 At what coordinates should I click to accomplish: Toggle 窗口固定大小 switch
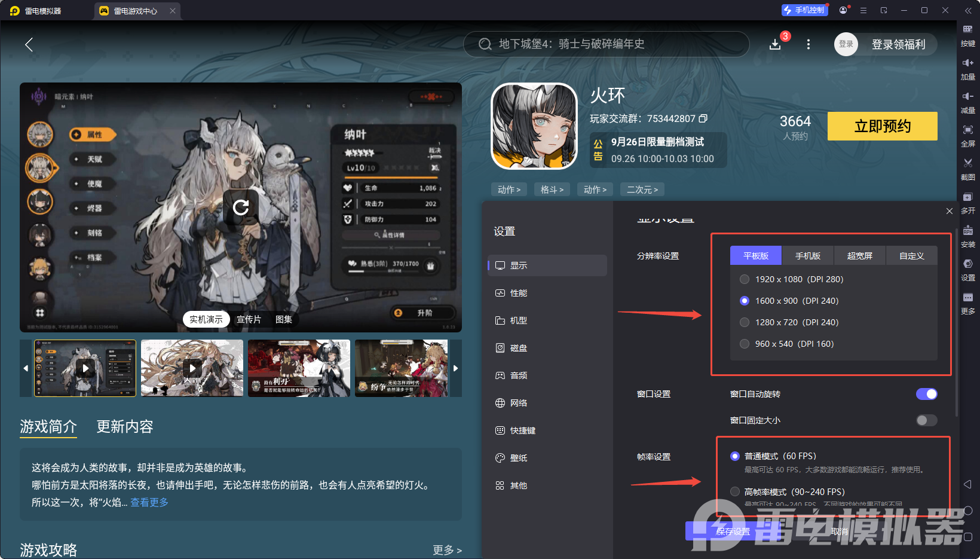click(927, 420)
